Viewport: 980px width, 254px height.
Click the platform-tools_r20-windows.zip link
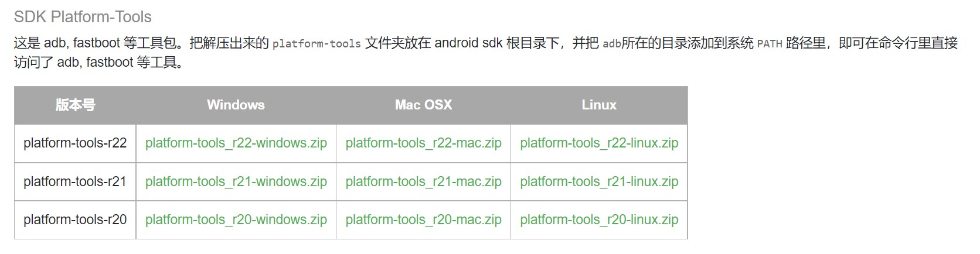pyautogui.click(x=236, y=220)
